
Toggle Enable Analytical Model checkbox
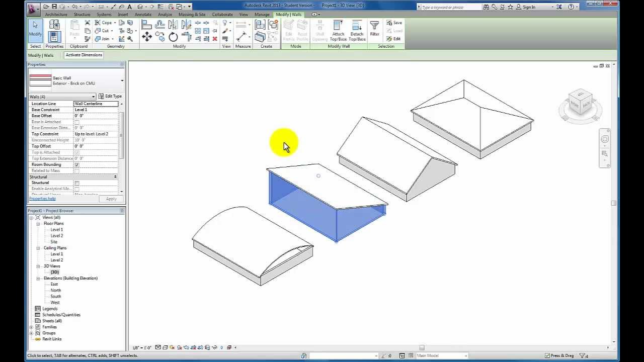77,189
